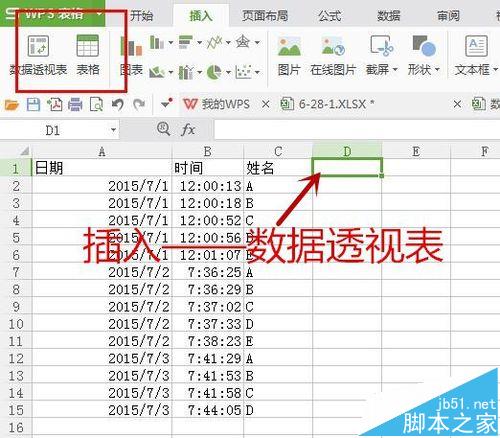Insert a PivotTable (数据透视表)
The image size is (500, 438).
coord(38,55)
